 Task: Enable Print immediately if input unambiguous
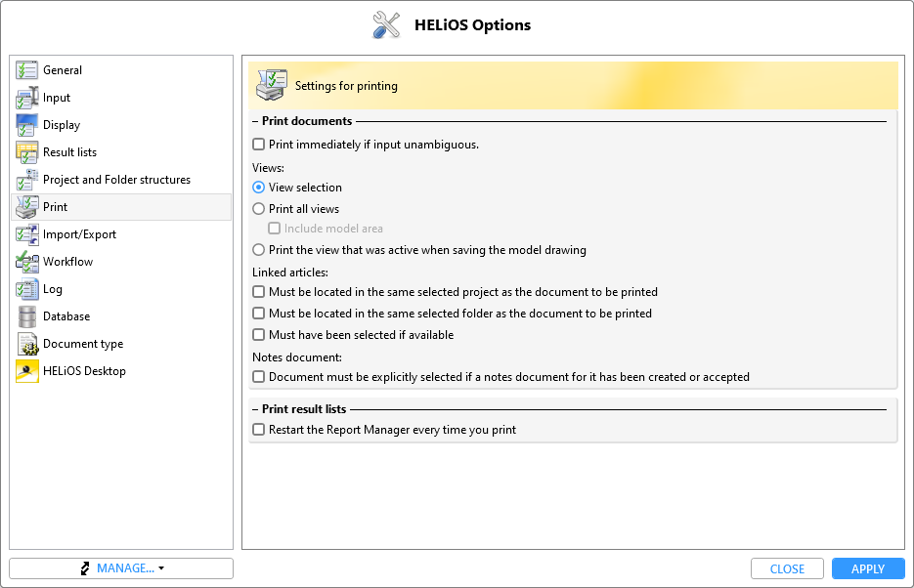(x=259, y=145)
